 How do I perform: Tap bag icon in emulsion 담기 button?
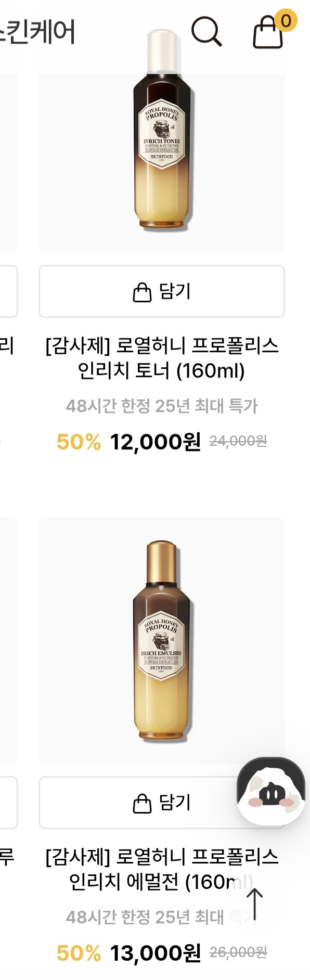tap(142, 803)
